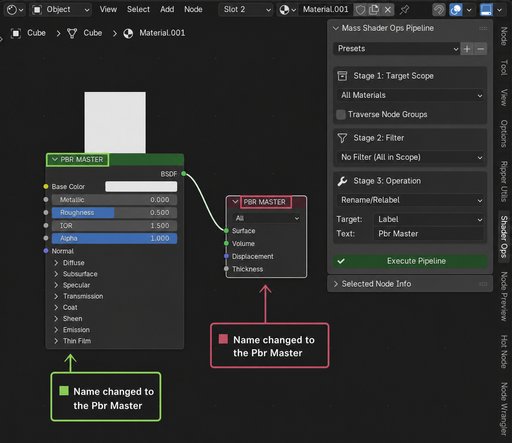512x443 pixels.
Task: Open the Add menu
Action: coord(167,9)
